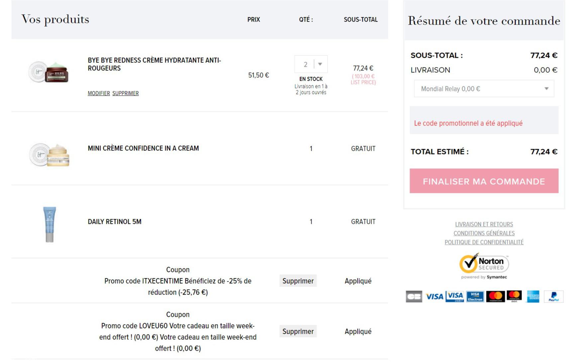Click Supprimer link under Bye Bye Redness
The width and height of the screenshot is (588, 364).
pyautogui.click(x=126, y=93)
